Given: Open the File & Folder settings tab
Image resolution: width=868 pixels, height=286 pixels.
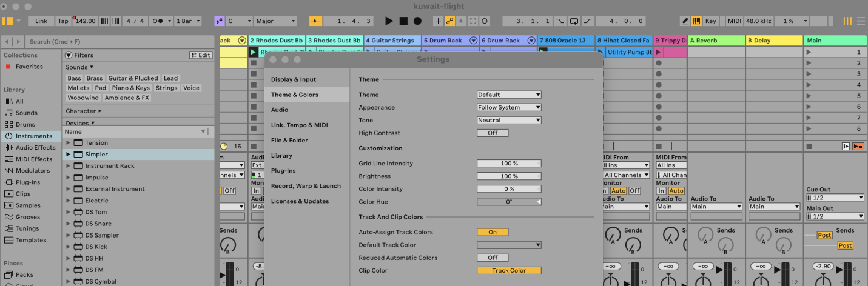Looking at the screenshot, I should [x=307, y=140].
